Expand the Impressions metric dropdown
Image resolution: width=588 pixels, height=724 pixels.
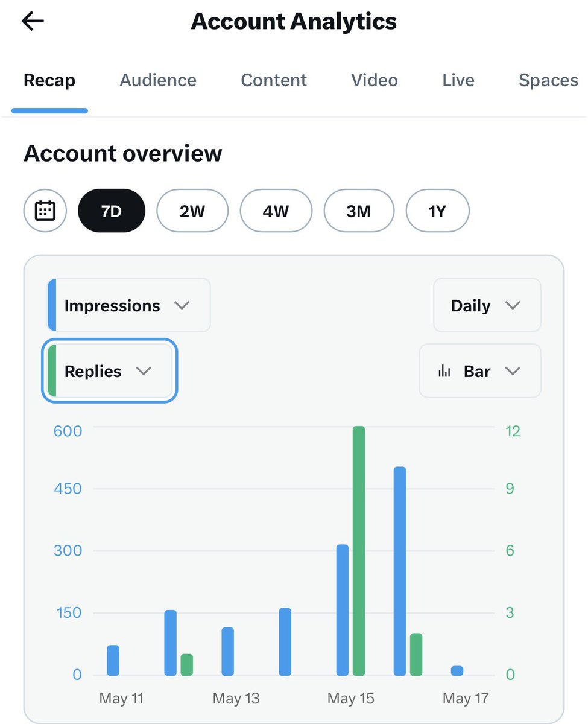129,305
